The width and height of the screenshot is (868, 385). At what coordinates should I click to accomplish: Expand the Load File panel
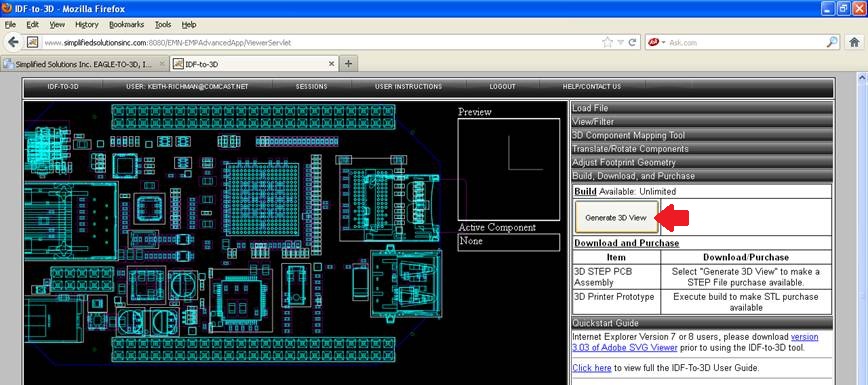(701, 108)
